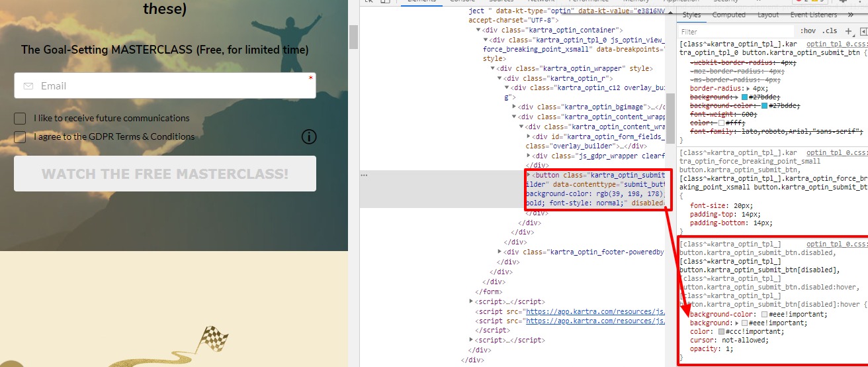Open the ellipsis actions for selected button node

pyautogui.click(x=364, y=175)
